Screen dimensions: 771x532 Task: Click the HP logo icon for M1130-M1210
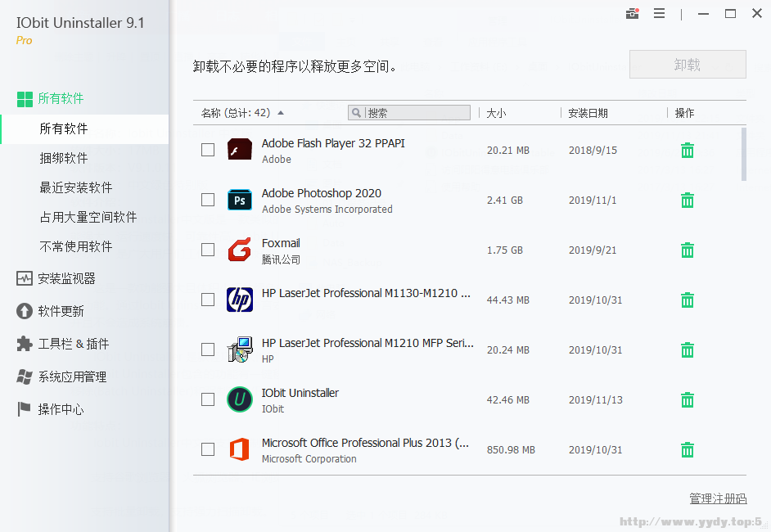pos(240,300)
